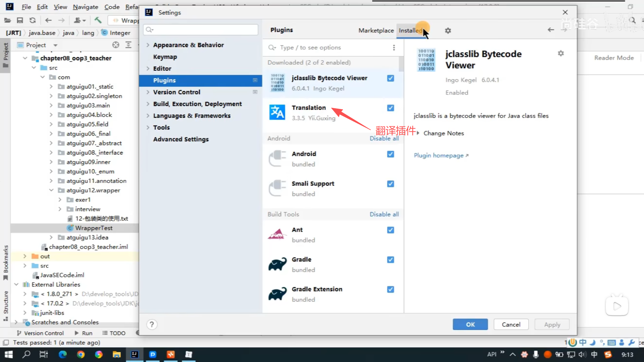Click the Save All toolbar icon

click(20, 20)
